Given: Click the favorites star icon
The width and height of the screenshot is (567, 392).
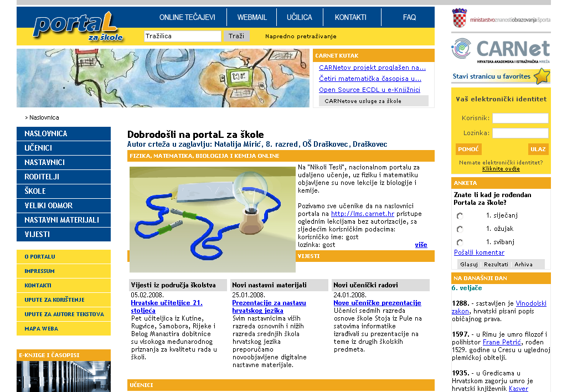Looking at the screenshot, I should (542, 76).
